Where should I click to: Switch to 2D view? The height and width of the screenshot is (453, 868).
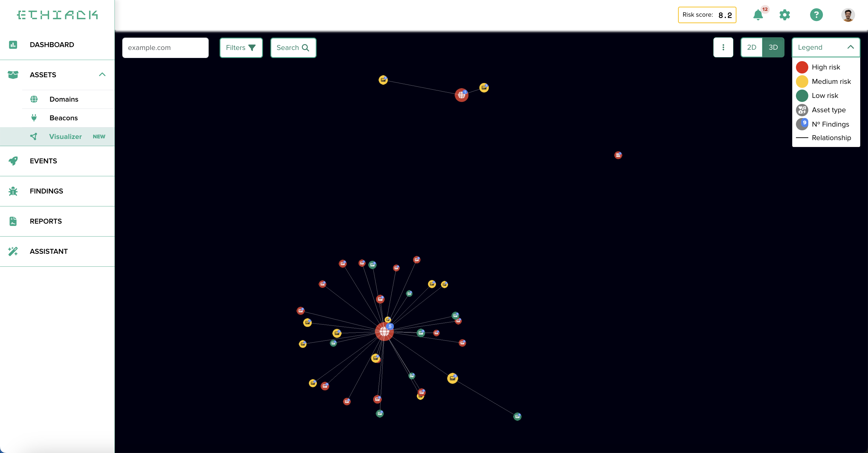point(752,47)
